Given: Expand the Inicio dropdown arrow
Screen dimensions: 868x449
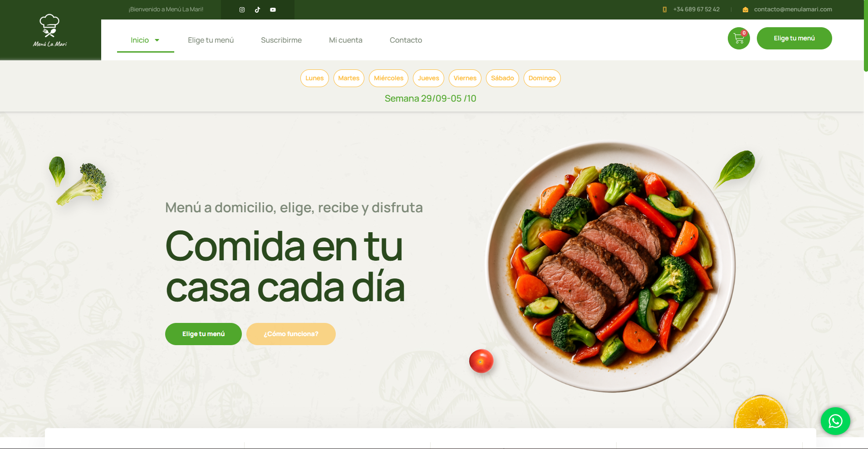Looking at the screenshot, I should (157, 40).
